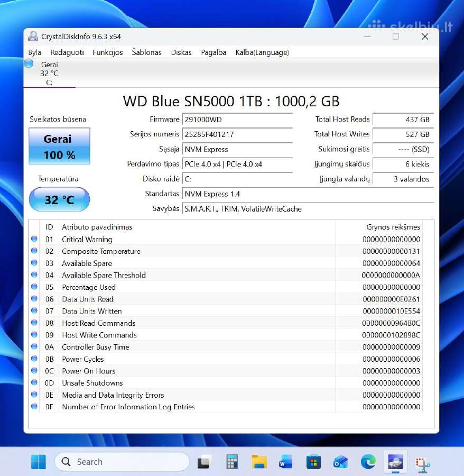Click the drive letter field C:
The image size is (464, 476).
[x=237, y=179]
